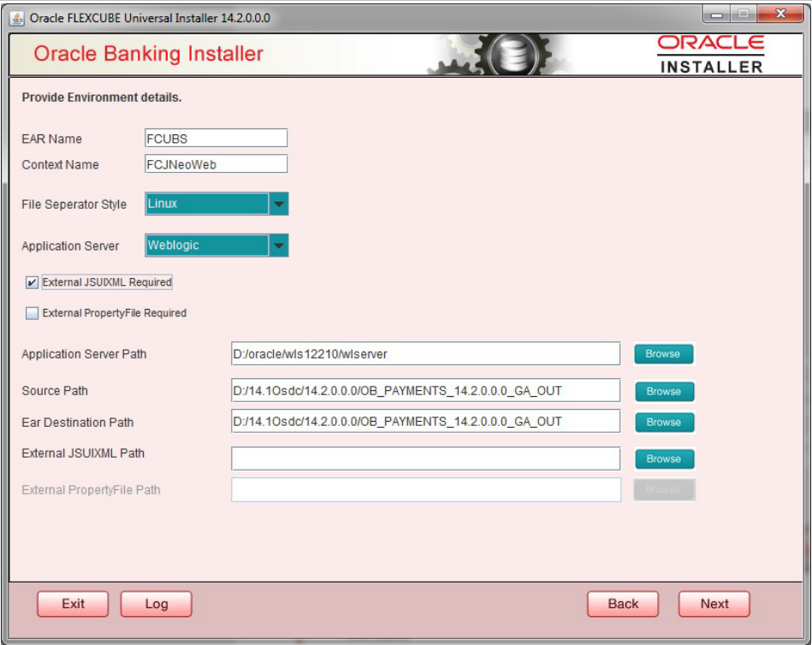Go Back to previous step
The height and width of the screenshot is (645, 812).
623,604
